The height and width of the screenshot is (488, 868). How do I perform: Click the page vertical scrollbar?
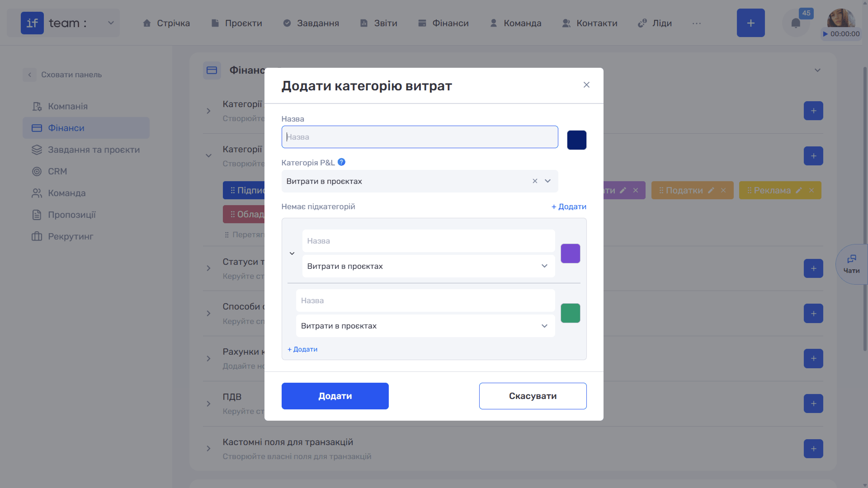click(x=865, y=209)
